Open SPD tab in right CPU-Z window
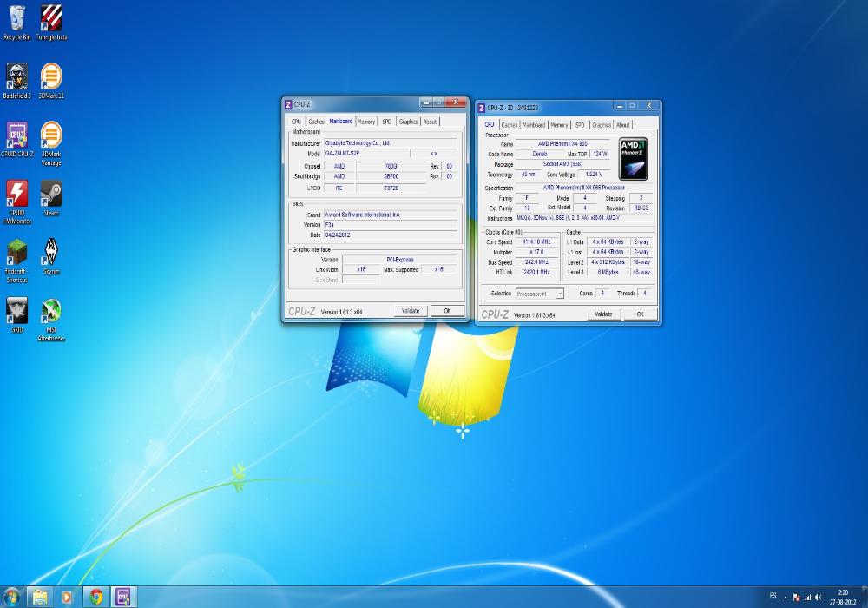This screenshot has height=608, width=868. tap(580, 125)
